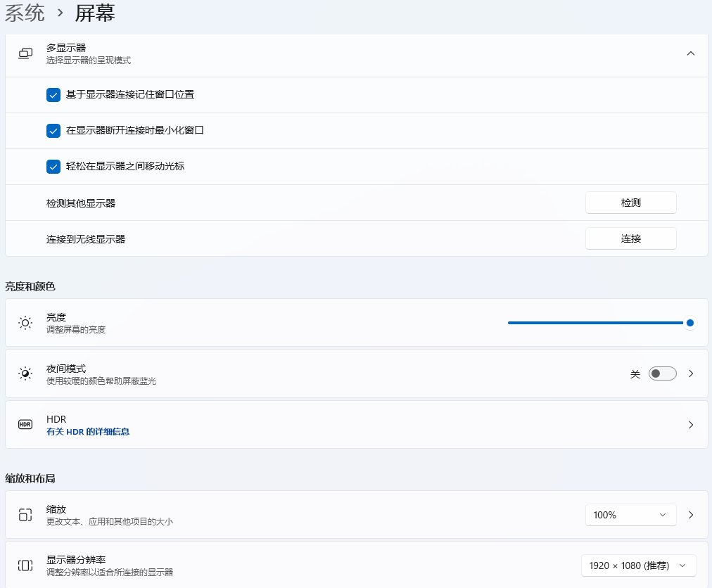Open the 1920 × 1080 resolution dropdown

pyautogui.click(x=638, y=565)
